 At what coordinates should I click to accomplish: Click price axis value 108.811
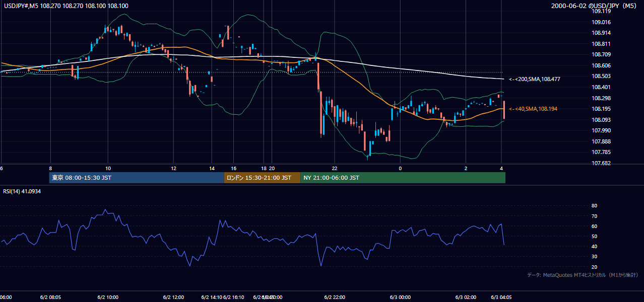click(x=601, y=44)
